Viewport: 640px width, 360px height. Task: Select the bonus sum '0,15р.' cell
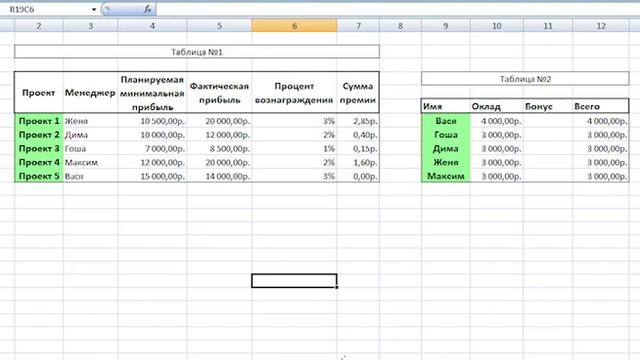358,149
